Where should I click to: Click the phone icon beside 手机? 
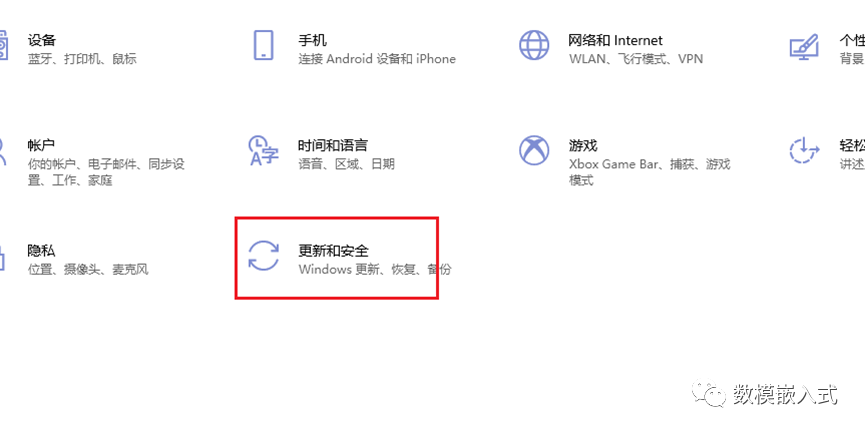click(263, 45)
